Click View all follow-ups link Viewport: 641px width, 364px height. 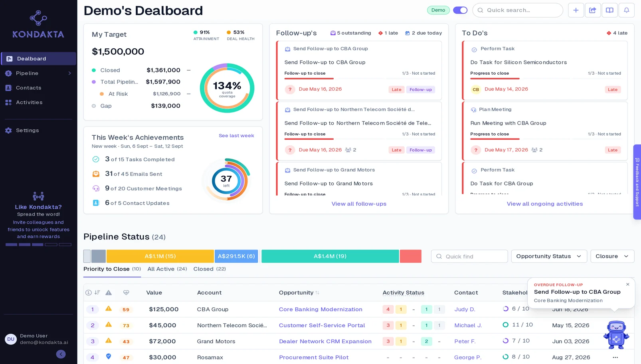tap(359, 204)
